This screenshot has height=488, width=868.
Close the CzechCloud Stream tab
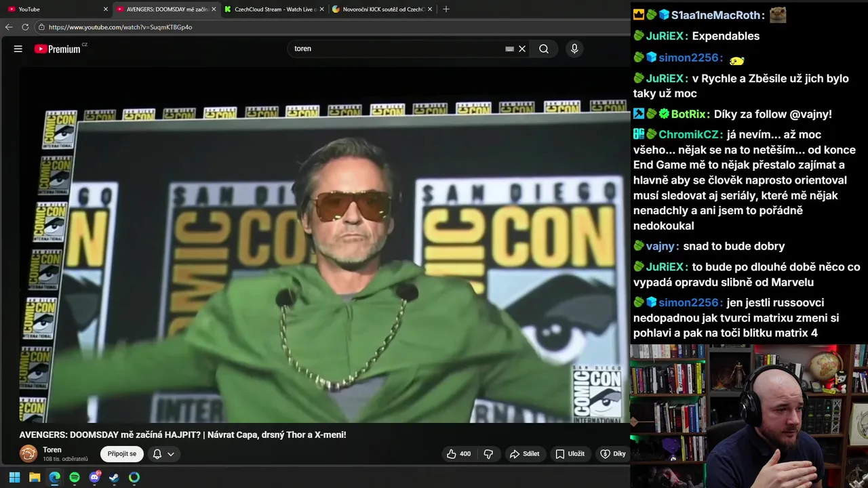(322, 9)
